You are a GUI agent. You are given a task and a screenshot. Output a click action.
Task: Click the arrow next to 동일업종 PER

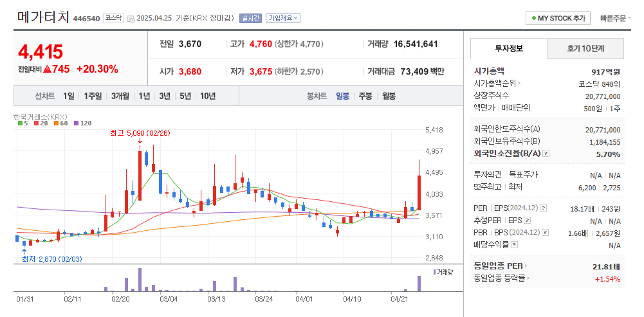point(526,266)
